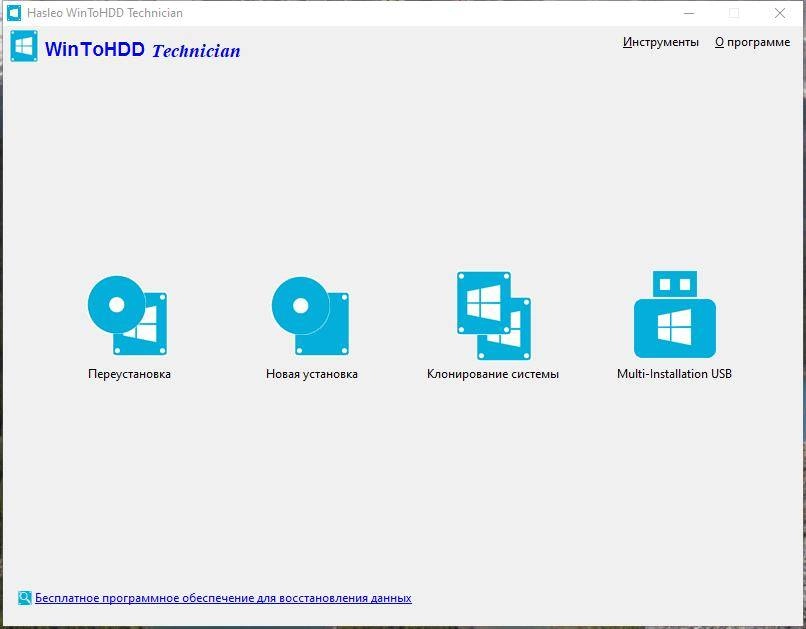Screen dimensions: 806x629
Task: Click the Hasleo title bar app icon
Action: point(13,13)
